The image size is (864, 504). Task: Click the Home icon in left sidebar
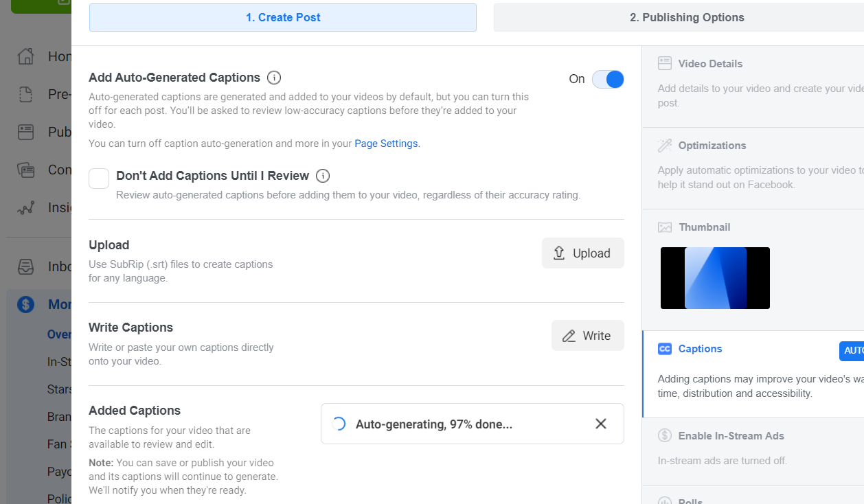click(x=25, y=56)
